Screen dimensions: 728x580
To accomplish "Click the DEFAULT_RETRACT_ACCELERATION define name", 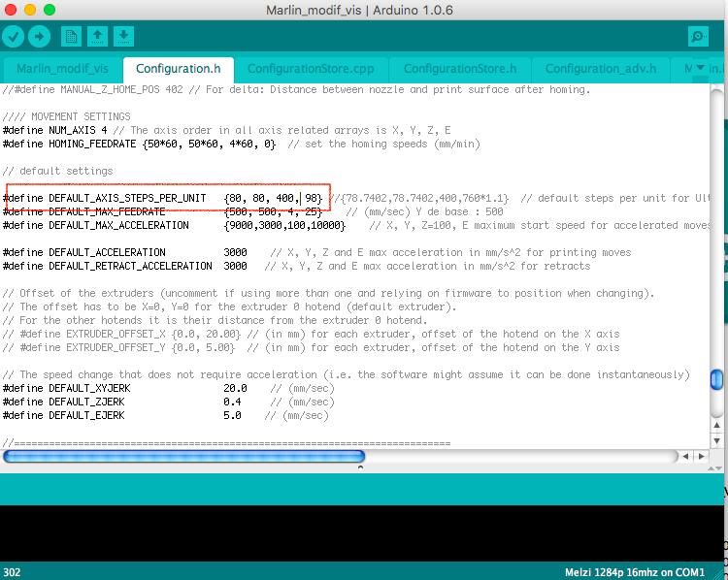I will click(130, 266).
